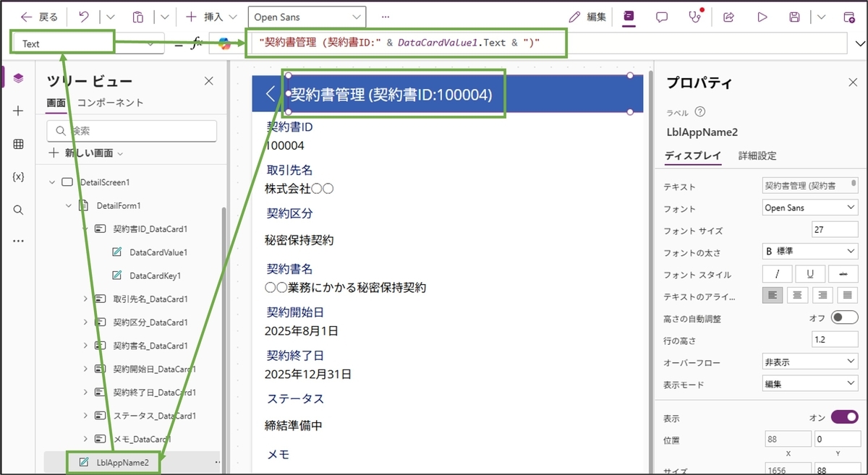Switch to the ディスプレイ tab
Viewport: 868px width, 475px height.
click(692, 155)
